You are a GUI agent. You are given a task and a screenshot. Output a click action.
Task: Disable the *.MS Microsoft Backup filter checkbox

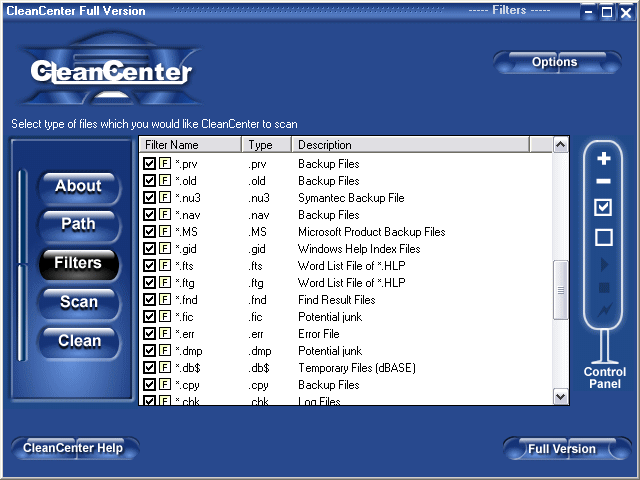[149, 231]
